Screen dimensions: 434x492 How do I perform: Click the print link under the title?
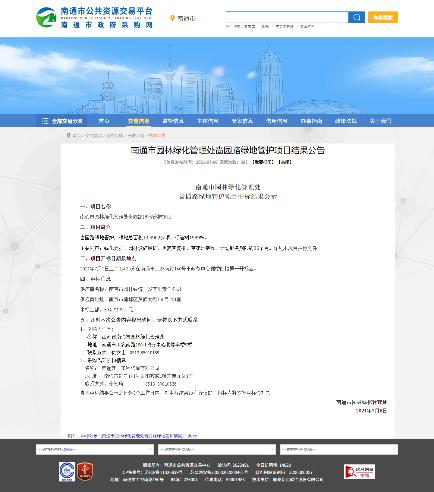tap(285, 162)
